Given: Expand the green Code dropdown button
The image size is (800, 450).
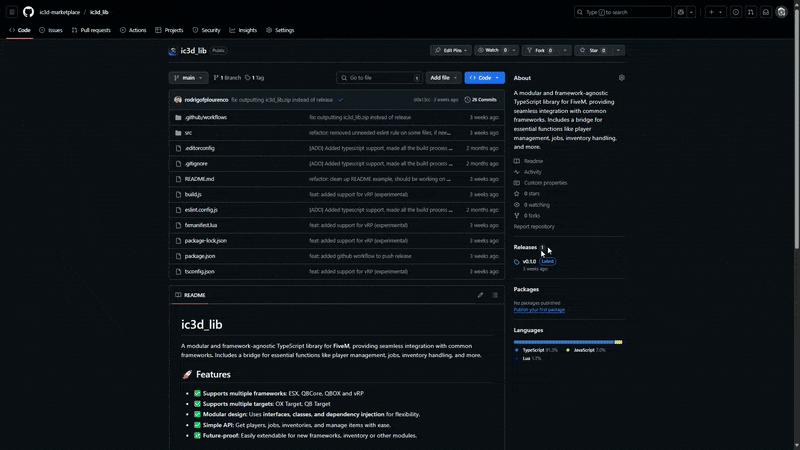Looking at the screenshot, I should pos(485,77).
